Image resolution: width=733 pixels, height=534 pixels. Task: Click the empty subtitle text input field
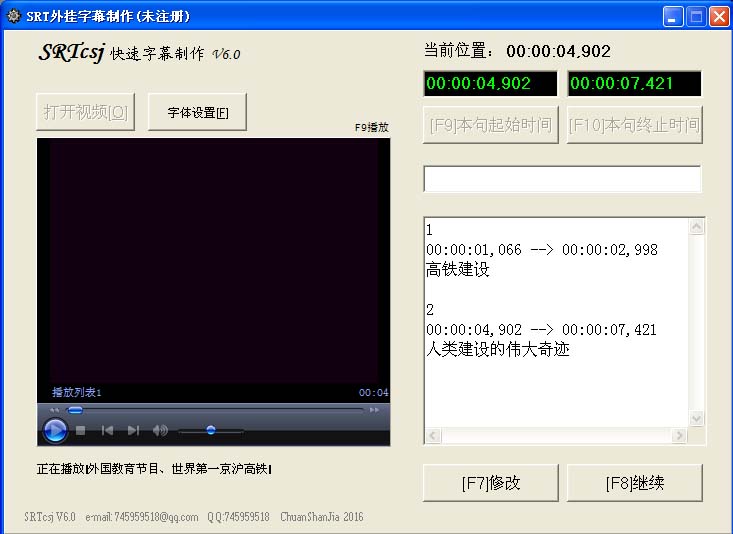(562, 179)
